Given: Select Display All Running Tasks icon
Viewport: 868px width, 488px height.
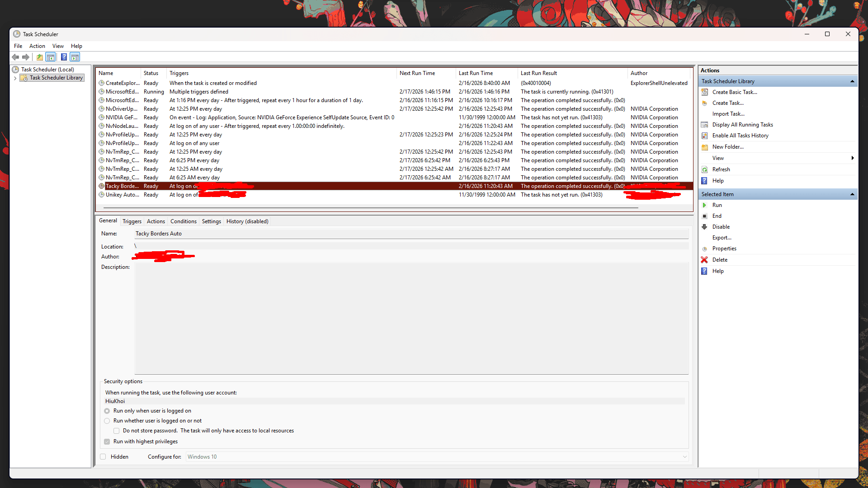Looking at the screenshot, I should tap(705, 125).
